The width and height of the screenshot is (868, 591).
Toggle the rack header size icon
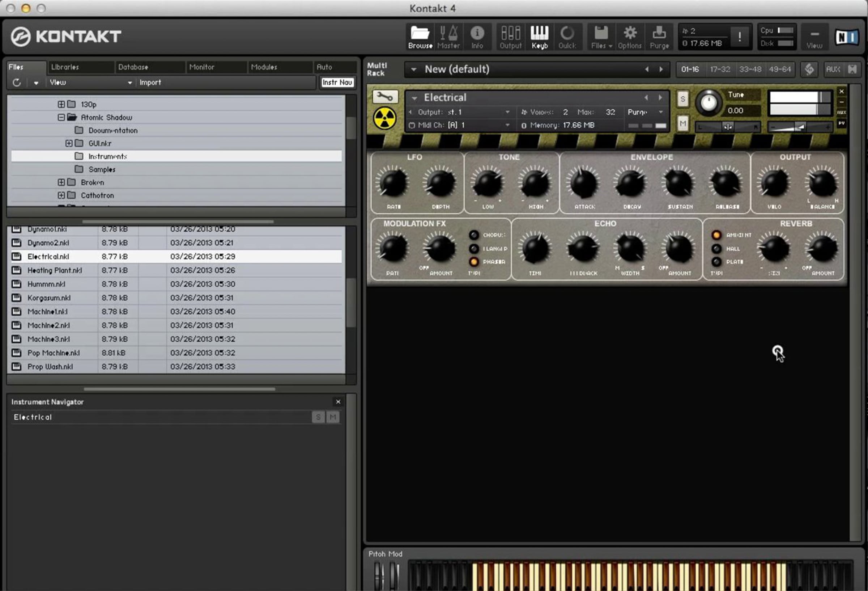852,69
